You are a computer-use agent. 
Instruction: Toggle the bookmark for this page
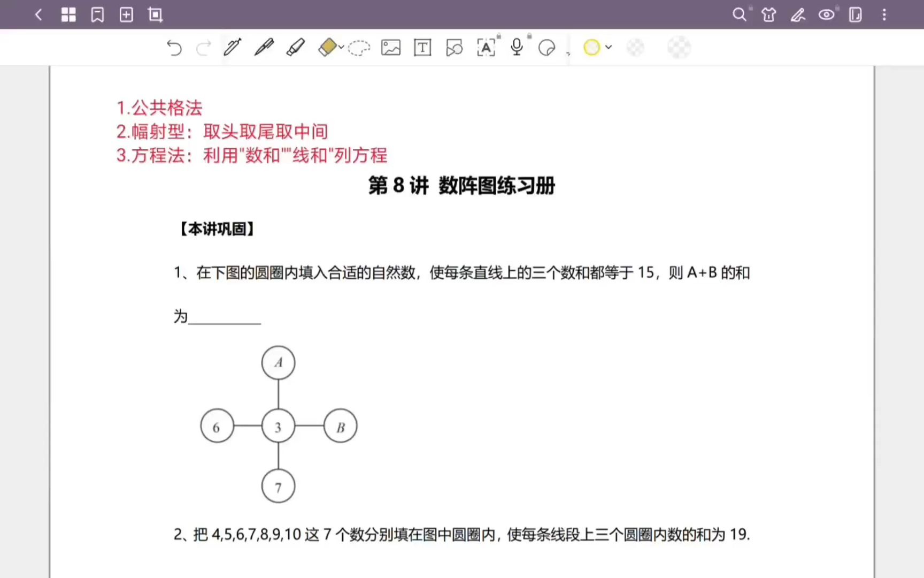(97, 14)
